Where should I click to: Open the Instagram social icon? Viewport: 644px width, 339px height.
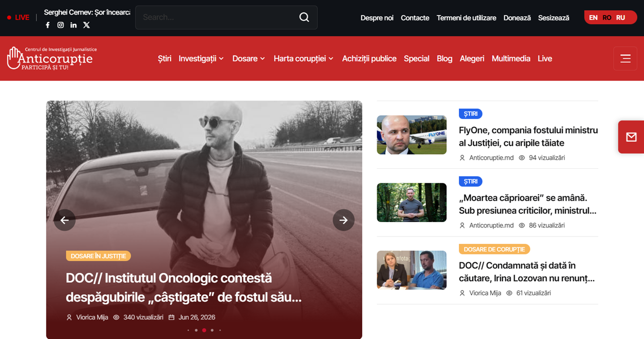61,25
